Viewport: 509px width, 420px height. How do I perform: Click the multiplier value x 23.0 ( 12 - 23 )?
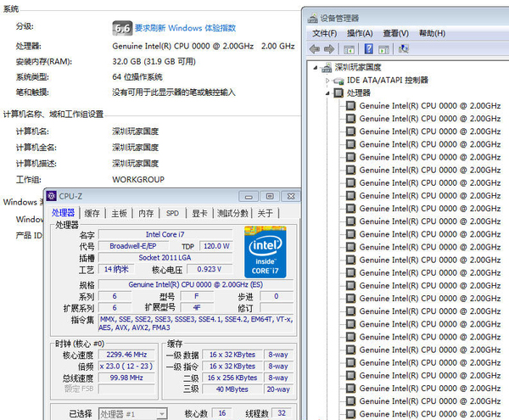[126, 366]
